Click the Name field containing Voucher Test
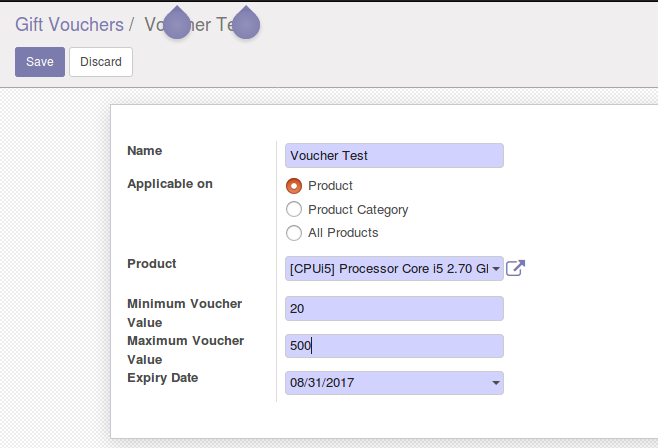Image resolution: width=658 pixels, height=448 pixels. (394, 156)
